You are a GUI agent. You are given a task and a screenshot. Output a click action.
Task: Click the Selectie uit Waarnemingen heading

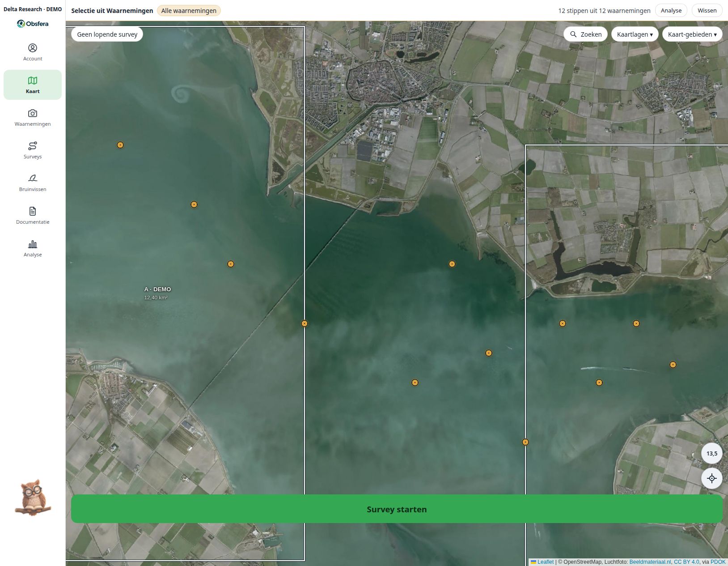[x=112, y=11]
